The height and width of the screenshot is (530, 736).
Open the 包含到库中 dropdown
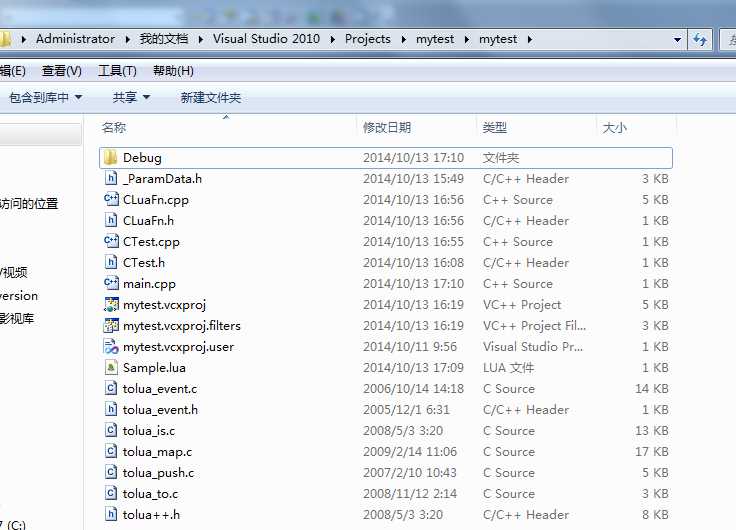[46, 98]
